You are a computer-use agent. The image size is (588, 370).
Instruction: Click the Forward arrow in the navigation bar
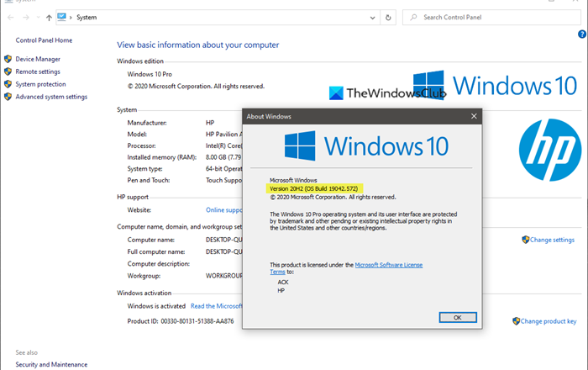(x=26, y=18)
